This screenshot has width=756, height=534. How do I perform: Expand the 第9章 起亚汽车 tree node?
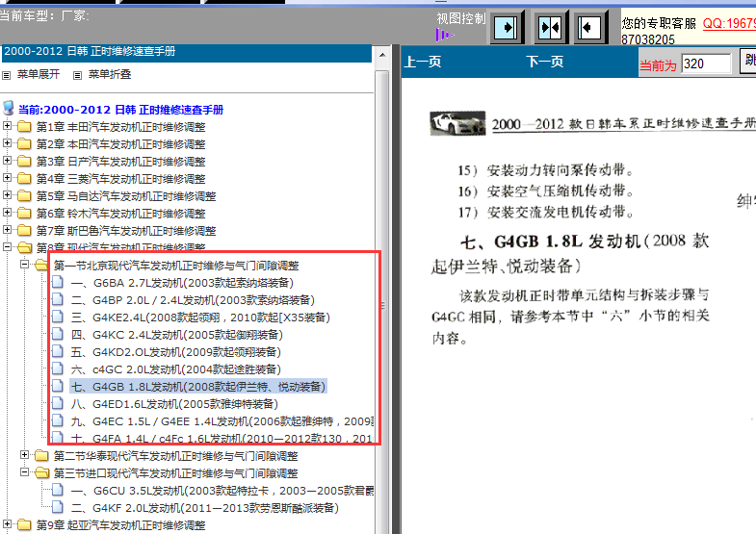[x=7, y=523]
